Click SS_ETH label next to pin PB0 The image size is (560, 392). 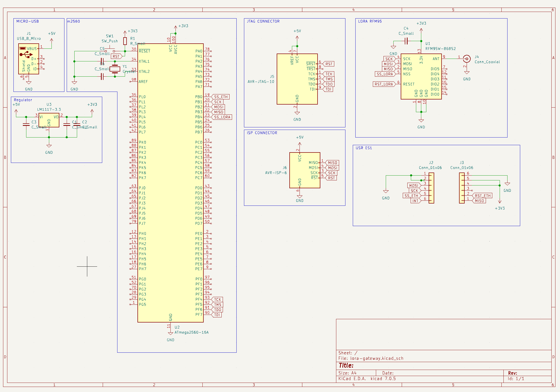(220, 97)
